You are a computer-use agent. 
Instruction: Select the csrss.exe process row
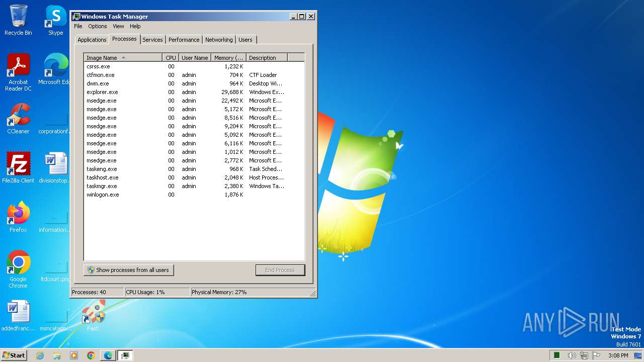[194, 66]
